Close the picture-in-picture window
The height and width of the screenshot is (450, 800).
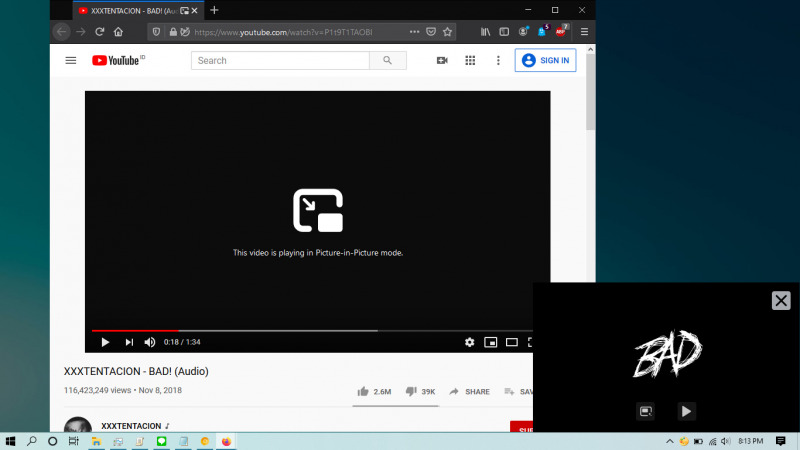click(x=781, y=301)
